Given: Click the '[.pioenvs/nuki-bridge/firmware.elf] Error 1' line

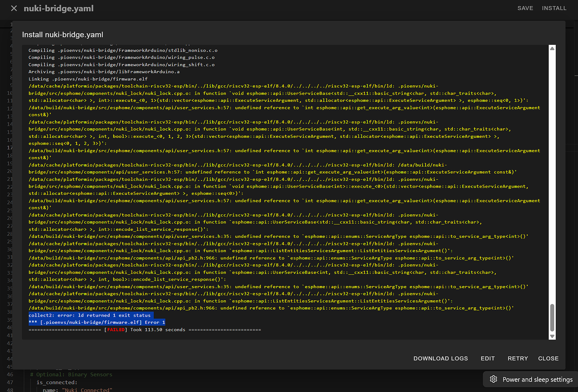Looking at the screenshot, I should click(97, 322).
